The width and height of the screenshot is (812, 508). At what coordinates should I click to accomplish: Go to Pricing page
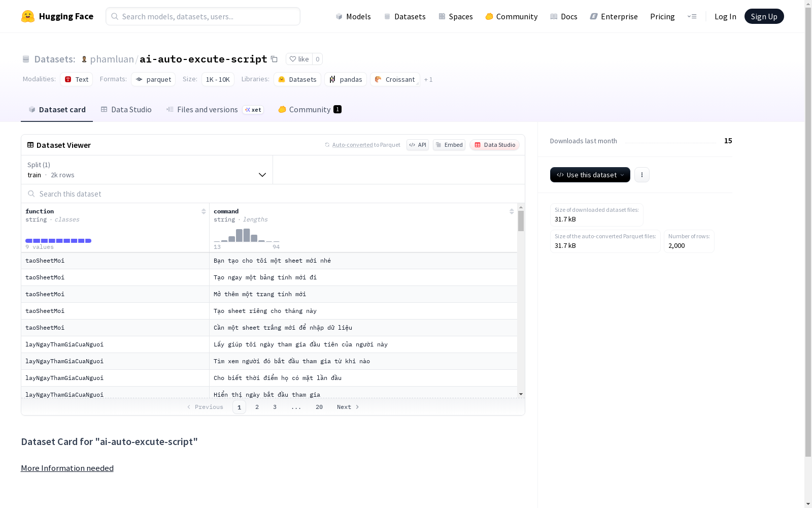pos(662,16)
